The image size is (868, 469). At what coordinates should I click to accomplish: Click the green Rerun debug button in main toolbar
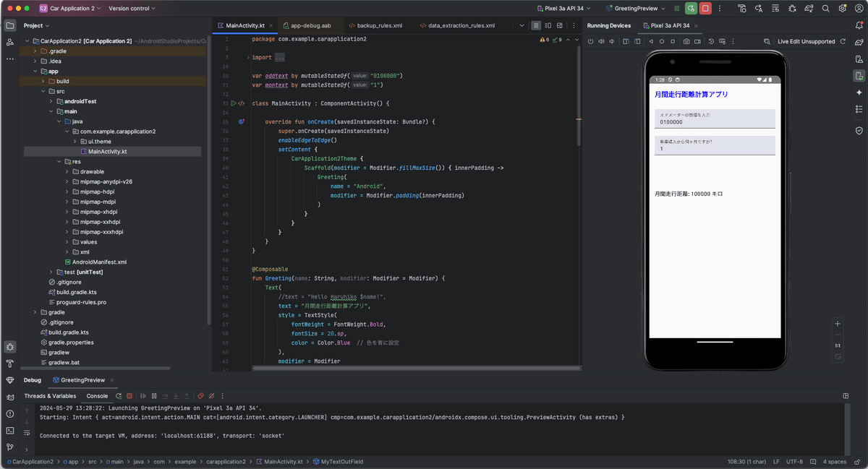click(692, 9)
